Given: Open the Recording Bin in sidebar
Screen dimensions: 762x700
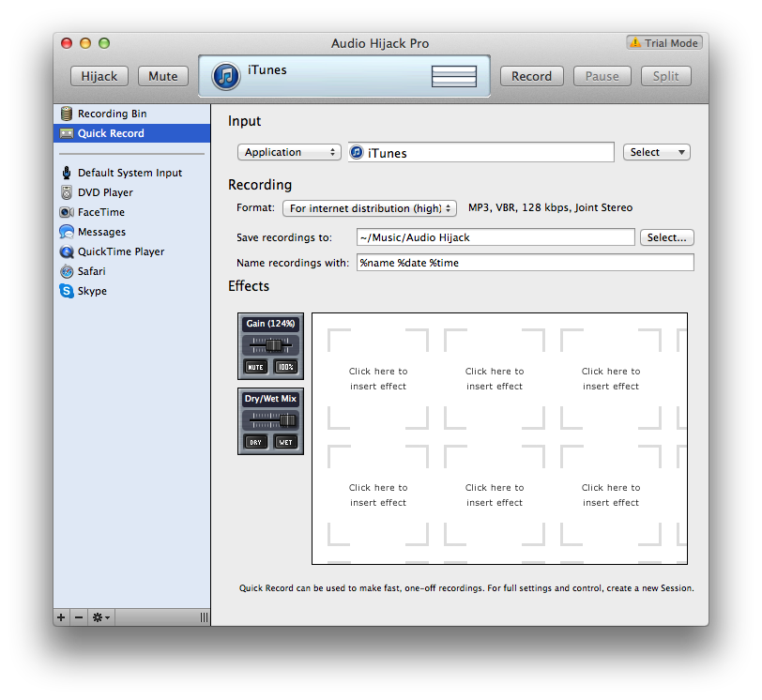Looking at the screenshot, I should (x=111, y=114).
